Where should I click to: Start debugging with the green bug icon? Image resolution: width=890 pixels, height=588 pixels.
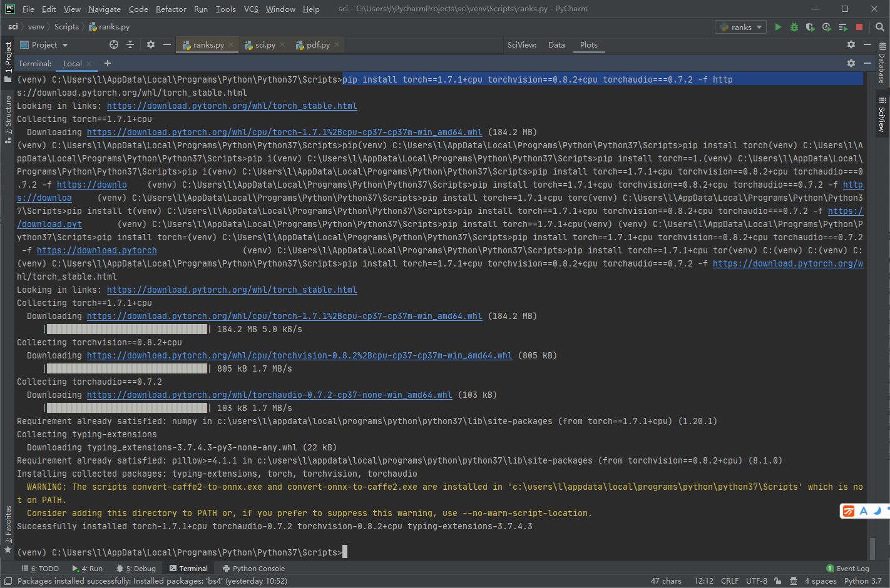coord(794,27)
